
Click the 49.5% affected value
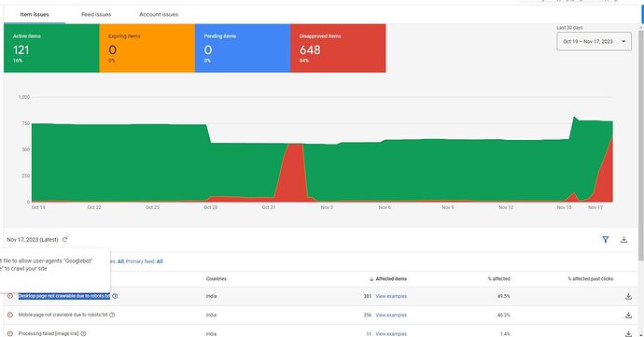point(504,296)
